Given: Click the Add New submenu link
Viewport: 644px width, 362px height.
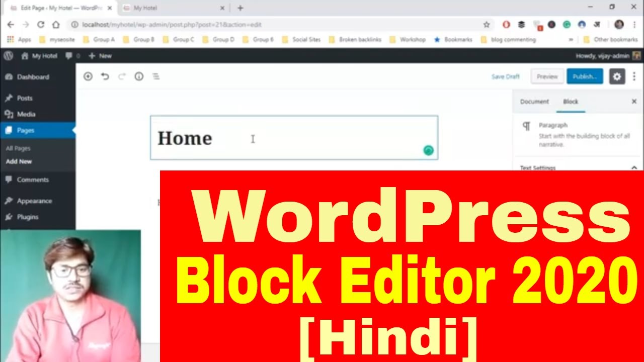Looking at the screenshot, I should click(x=19, y=161).
